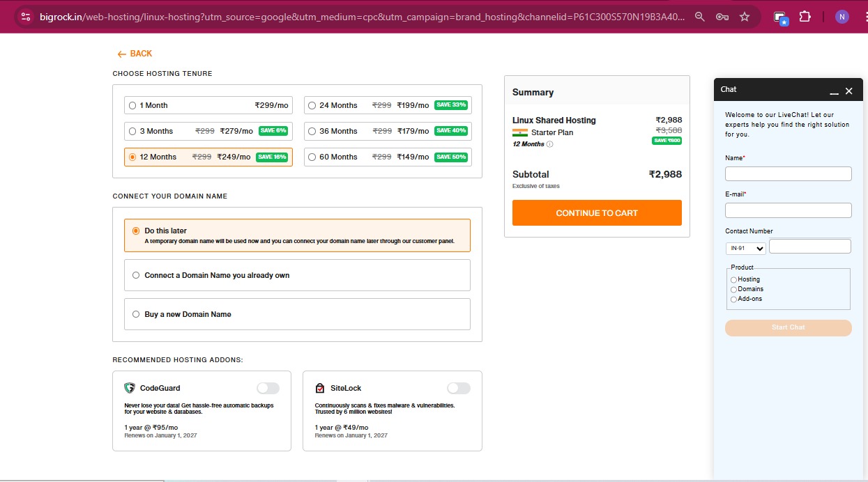Select Hosting product in chat form
This screenshot has height=482, width=868.
tap(733, 280)
